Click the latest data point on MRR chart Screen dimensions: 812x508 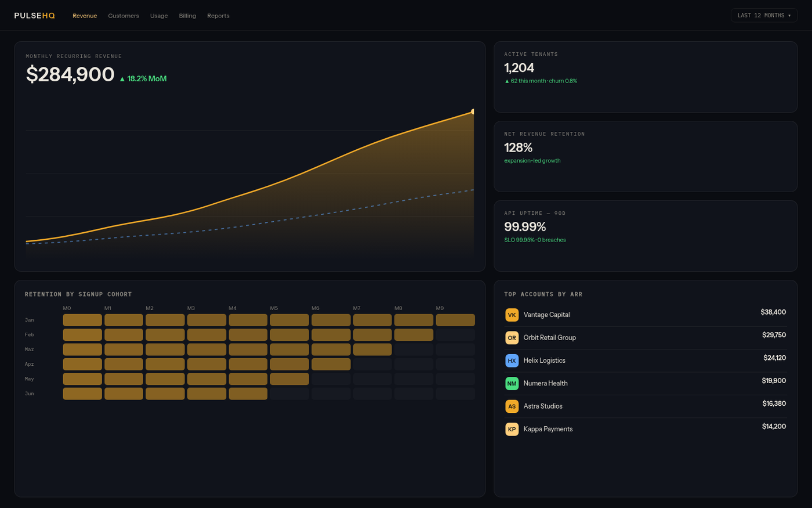point(473,111)
